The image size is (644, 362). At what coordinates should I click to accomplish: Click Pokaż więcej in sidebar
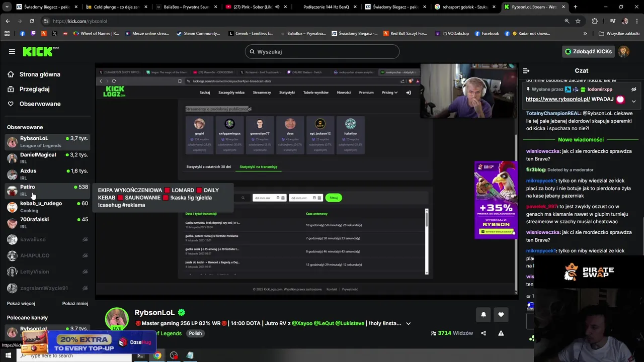(21, 304)
